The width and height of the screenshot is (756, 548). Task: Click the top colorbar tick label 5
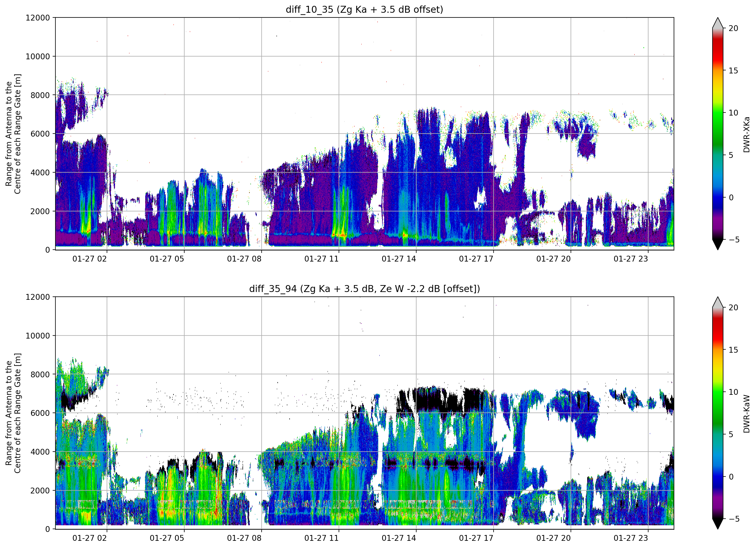731,155
